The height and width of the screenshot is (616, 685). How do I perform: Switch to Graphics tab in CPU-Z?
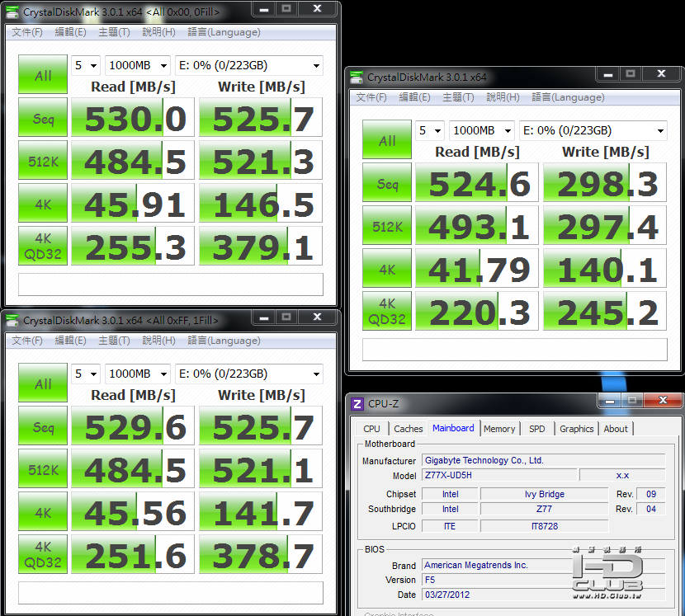click(577, 429)
